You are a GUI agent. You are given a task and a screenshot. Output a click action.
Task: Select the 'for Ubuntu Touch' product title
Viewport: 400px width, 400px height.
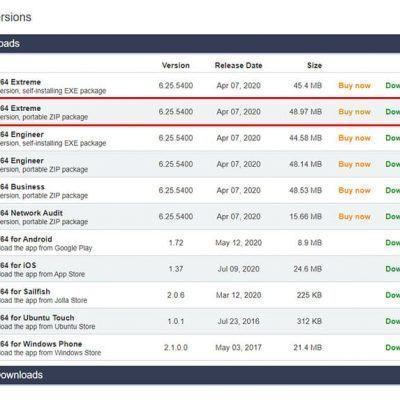(x=37, y=318)
